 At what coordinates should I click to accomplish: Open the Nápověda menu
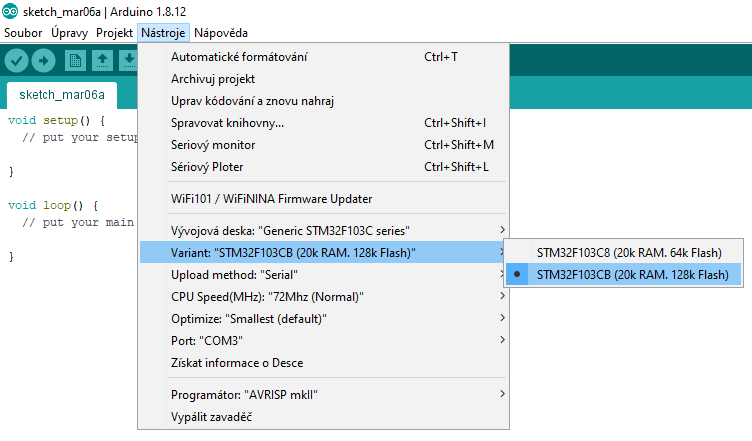pyautogui.click(x=221, y=33)
